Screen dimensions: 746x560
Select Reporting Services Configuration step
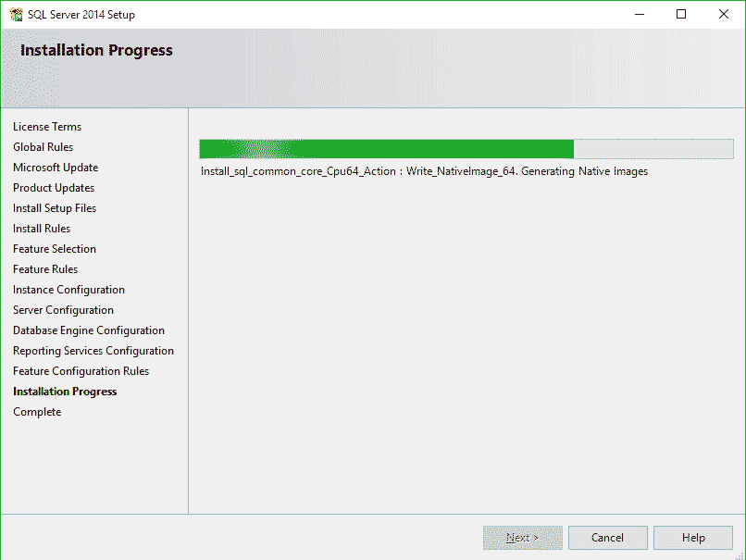point(93,350)
